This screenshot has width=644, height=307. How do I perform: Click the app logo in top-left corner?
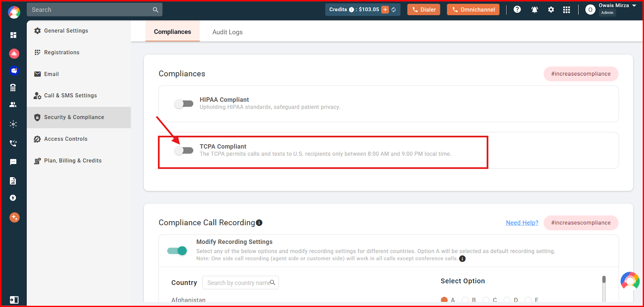(x=14, y=12)
